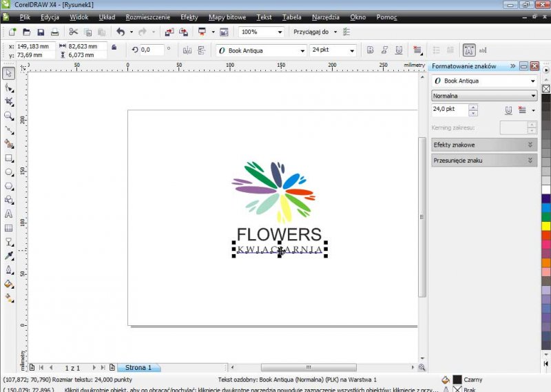Viewport: 551px width, 392px height.
Task: Click the Save floppy disk icon
Action: coord(41,32)
